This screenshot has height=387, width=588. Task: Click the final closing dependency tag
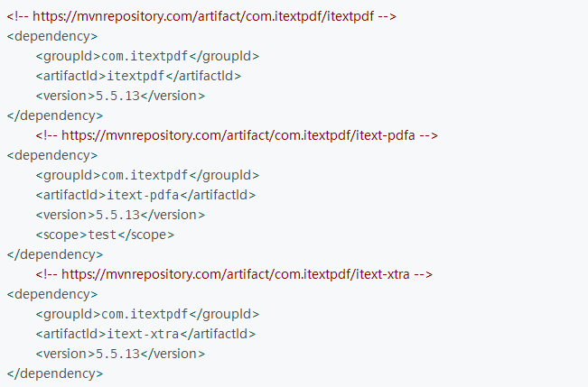point(54,373)
